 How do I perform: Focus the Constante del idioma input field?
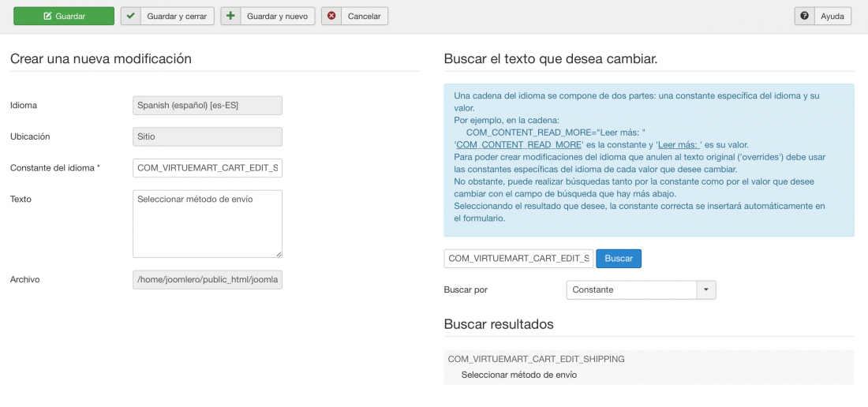tap(208, 168)
